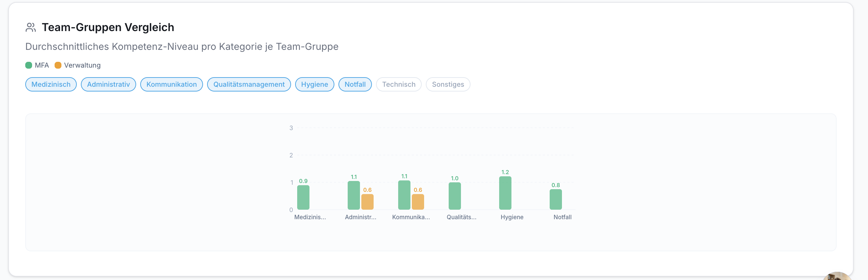Image resolution: width=868 pixels, height=280 pixels.
Task: Turn off the Notfall filter chip
Action: click(x=355, y=84)
